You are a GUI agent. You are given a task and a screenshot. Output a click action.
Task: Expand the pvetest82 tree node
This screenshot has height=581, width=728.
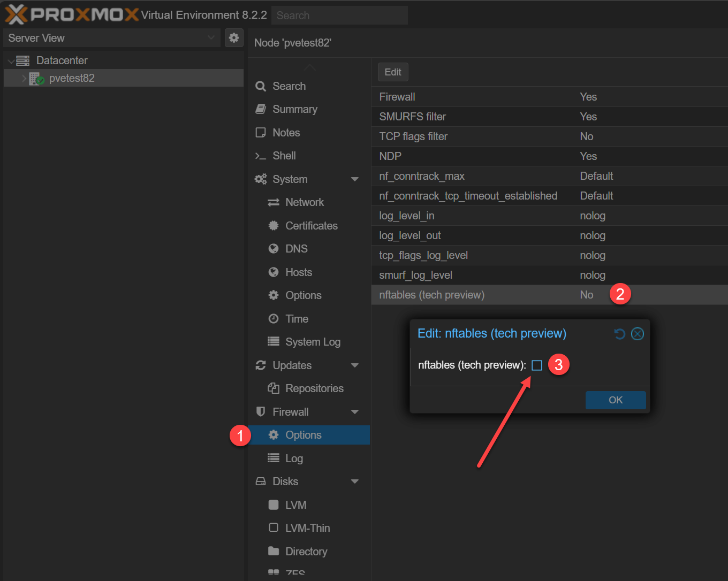(x=24, y=79)
